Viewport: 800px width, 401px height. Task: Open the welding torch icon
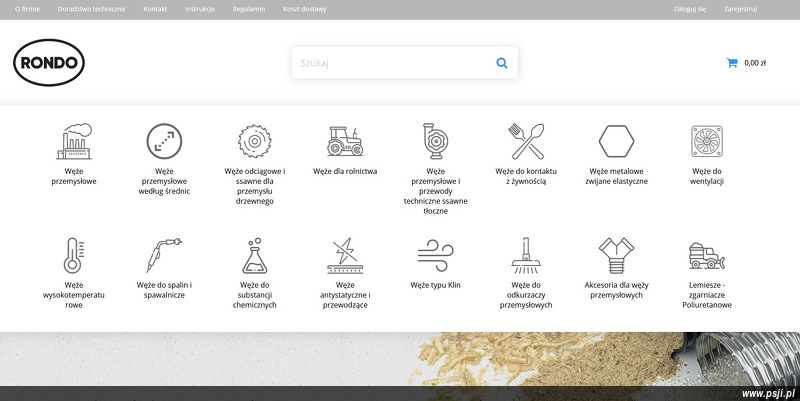(x=164, y=255)
